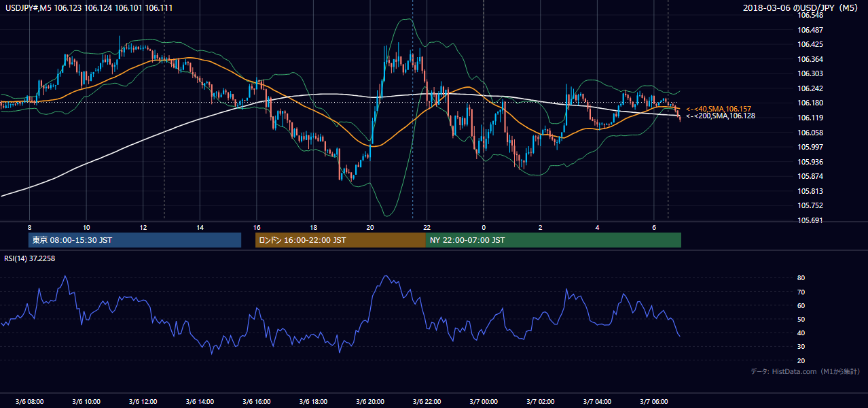This screenshot has height=408, width=868.
Task: Click the 106.242 price axis value
Action: pos(810,88)
